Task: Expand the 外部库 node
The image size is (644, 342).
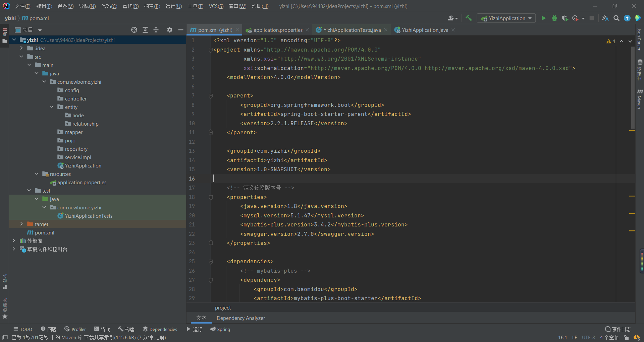Action: [14, 241]
